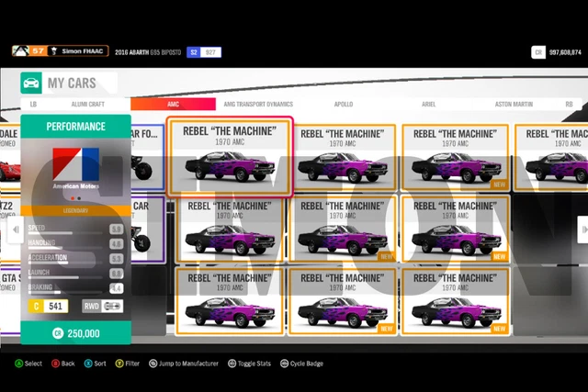Go to next page with right arrow
Image resolution: width=588 pixels, height=392 pixels.
pyautogui.click(x=583, y=230)
